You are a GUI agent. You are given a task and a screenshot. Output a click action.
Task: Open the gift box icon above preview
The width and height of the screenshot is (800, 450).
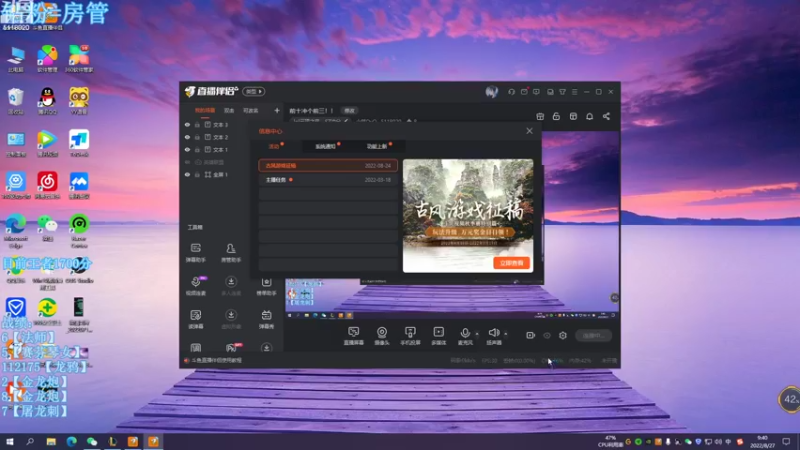pyautogui.click(x=540, y=116)
